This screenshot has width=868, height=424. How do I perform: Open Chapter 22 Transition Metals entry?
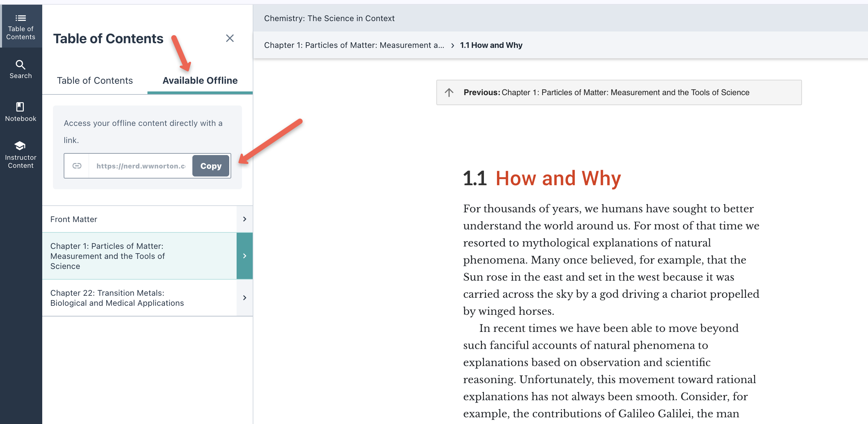(117, 298)
